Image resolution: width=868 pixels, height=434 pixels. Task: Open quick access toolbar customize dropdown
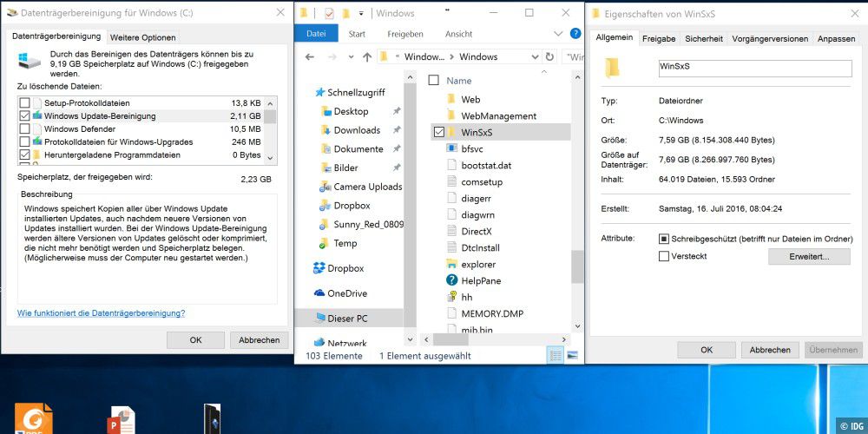point(361,13)
